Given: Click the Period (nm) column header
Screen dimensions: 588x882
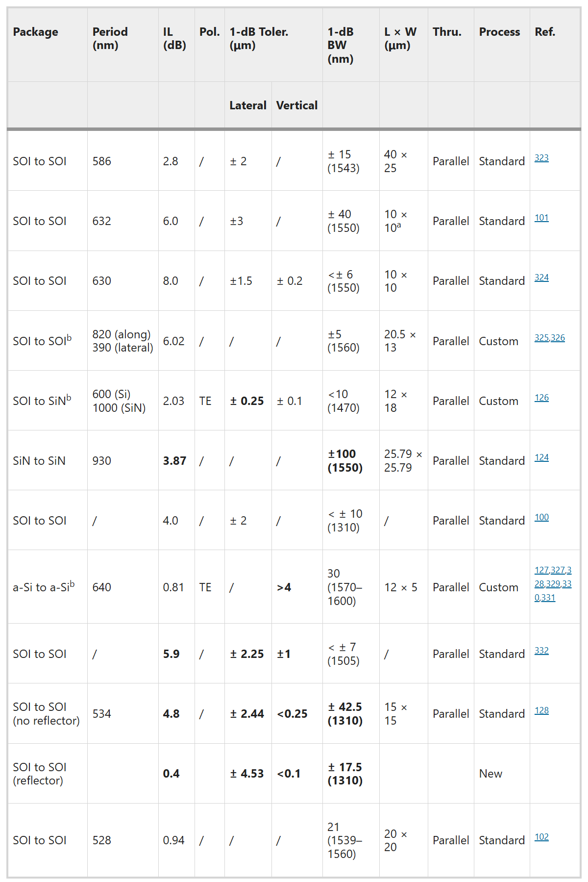Looking at the screenshot, I should coord(110,38).
